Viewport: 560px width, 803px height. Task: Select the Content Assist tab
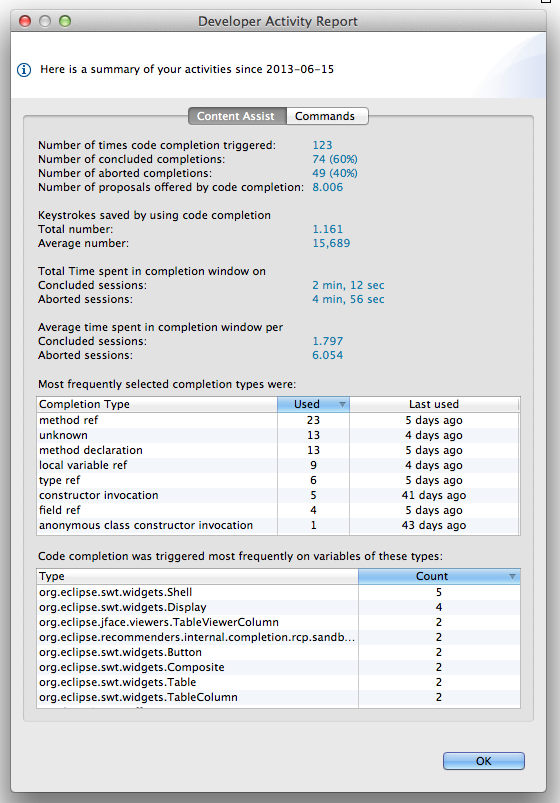tap(237, 116)
